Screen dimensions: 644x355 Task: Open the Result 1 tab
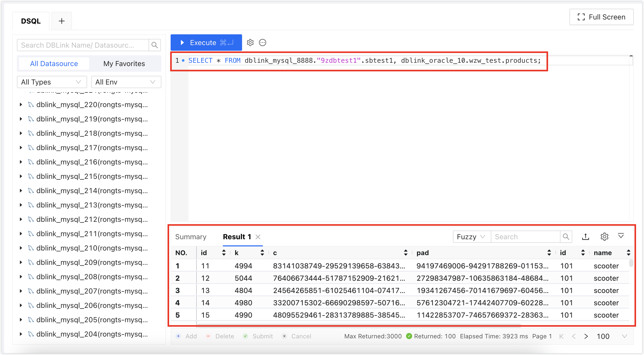237,237
